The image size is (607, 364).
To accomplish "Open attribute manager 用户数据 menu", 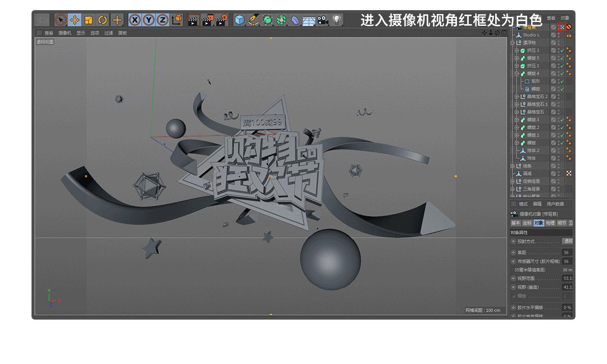I will [x=555, y=204].
